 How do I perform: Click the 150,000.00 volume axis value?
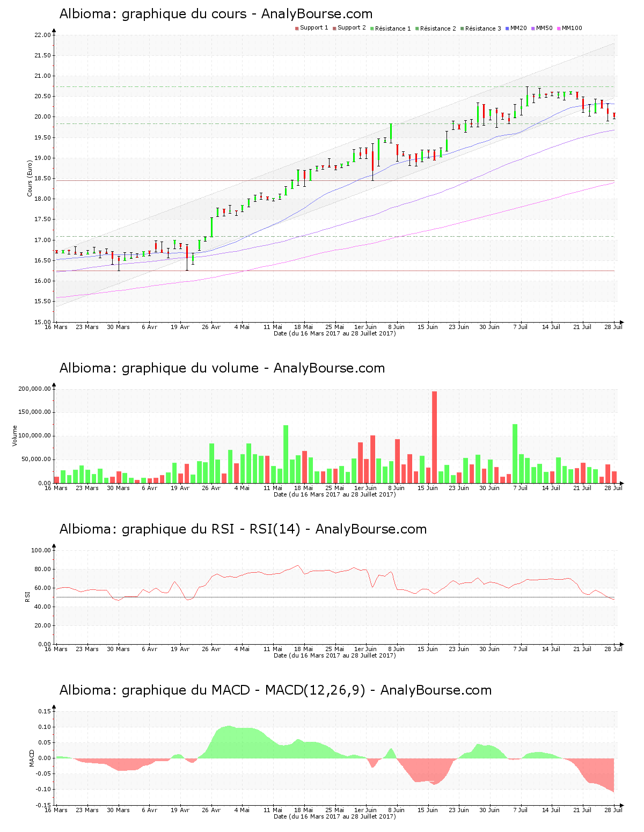tap(35, 412)
